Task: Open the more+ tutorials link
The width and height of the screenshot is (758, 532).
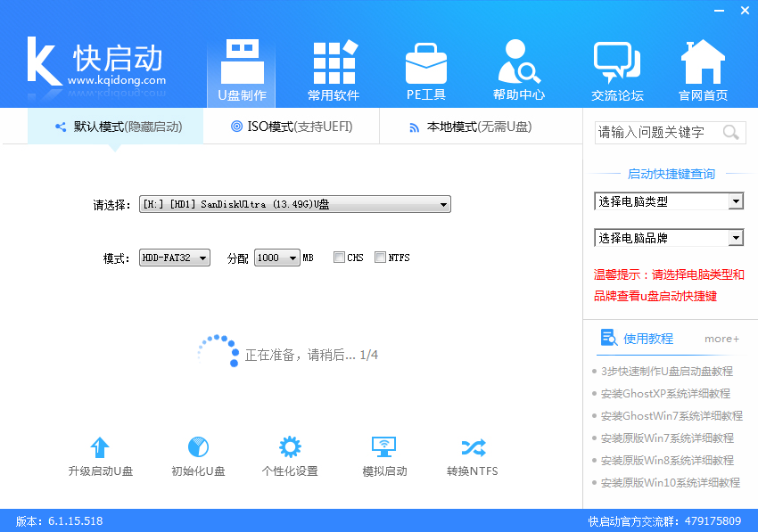Action: click(721, 339)
